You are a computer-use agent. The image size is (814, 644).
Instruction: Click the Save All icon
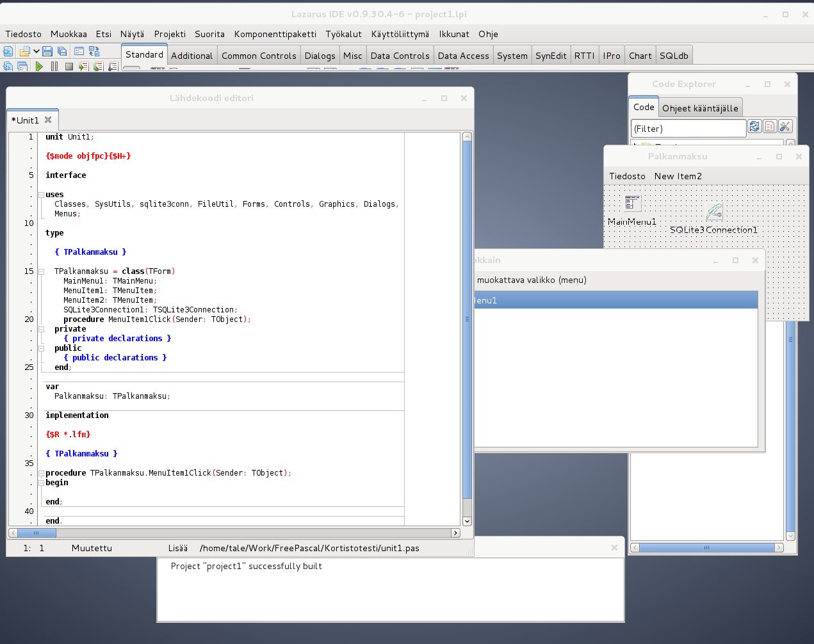pyautogui.click(x=62, y=51)
